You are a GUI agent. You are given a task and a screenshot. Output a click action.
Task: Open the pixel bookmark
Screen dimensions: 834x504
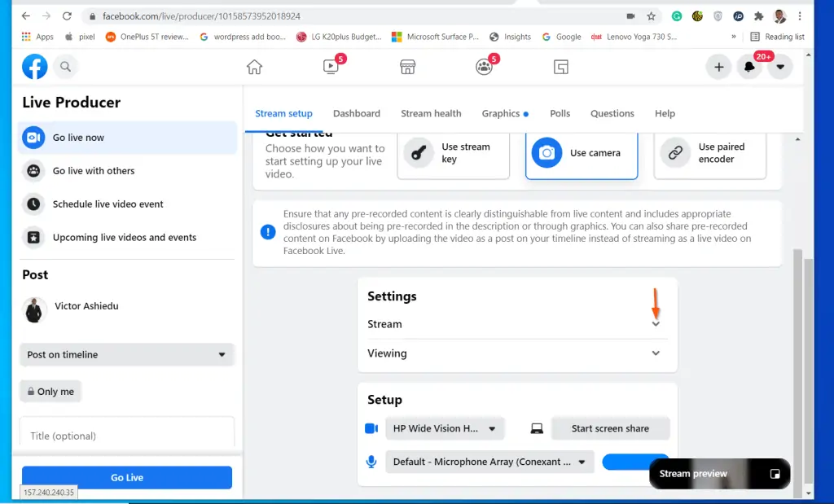pyautogui.click(x=80, y=37)
